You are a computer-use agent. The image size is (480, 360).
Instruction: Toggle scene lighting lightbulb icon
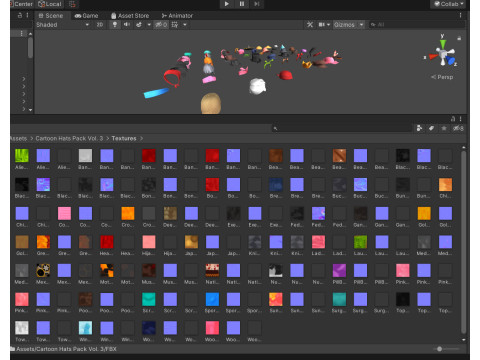coord(115,25)
